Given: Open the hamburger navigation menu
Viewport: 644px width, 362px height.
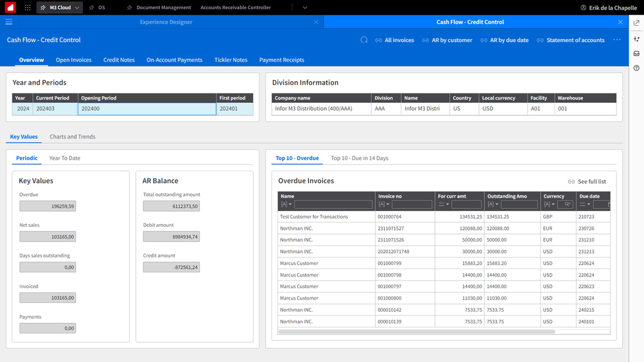Looking at the screenshot, I should tap(9, 22).
